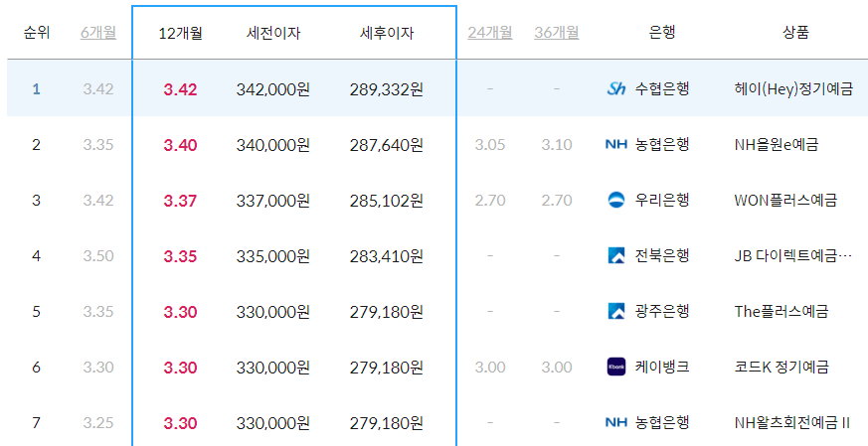Select the 전북은행 bank name

[662, 255]
